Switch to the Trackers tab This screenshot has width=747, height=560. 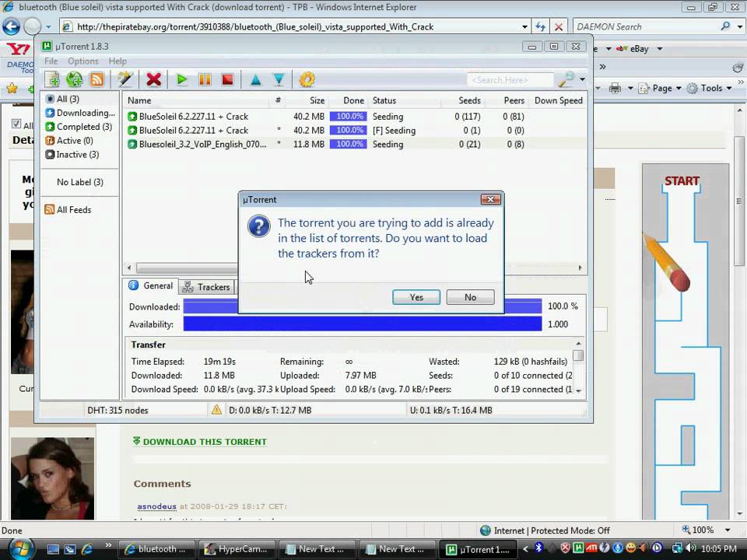tap(207, 287)
